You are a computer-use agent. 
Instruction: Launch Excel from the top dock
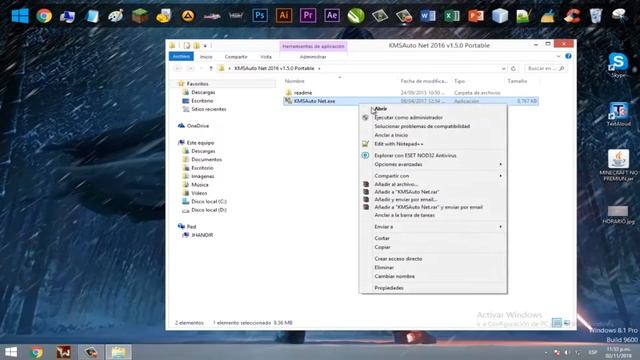coord(452,16)
